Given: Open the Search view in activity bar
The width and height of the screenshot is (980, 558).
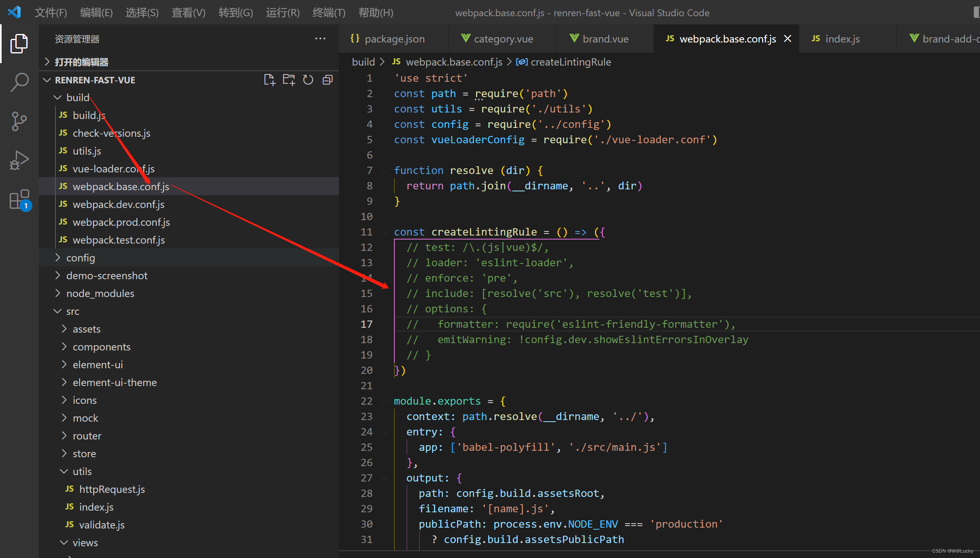Looking at the screenshot, I should (19, 82).
